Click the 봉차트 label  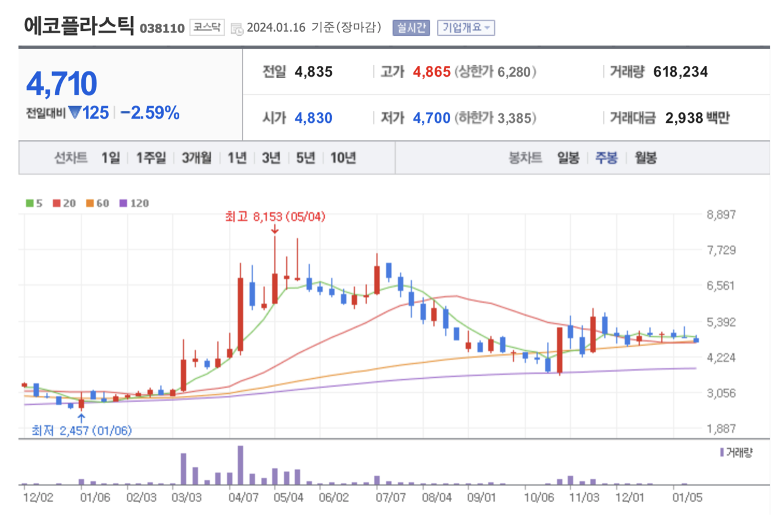(x=525, y=158)
